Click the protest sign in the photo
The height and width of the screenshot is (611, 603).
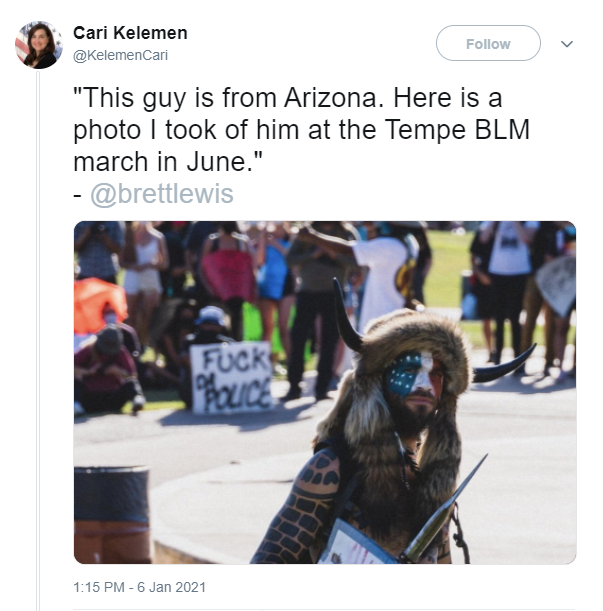tap(232, 377)
